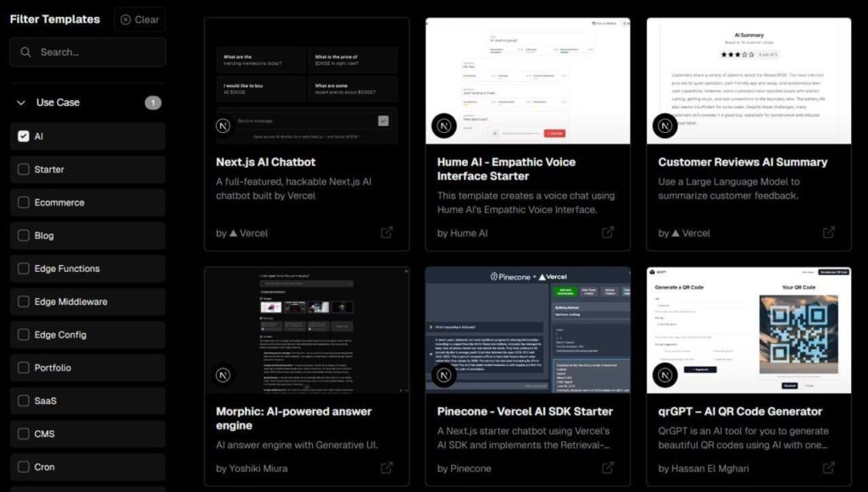Click Customer Reviews AI Summary preview image
The height and width of the screenshot is (492, 868).
(748, 81)
